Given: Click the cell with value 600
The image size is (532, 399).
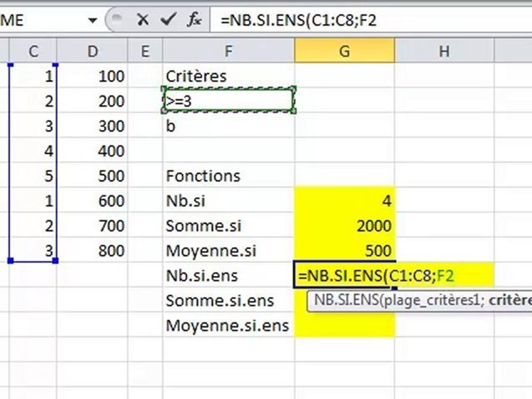Looking at the screenshot, I should [x=93, y=201].
